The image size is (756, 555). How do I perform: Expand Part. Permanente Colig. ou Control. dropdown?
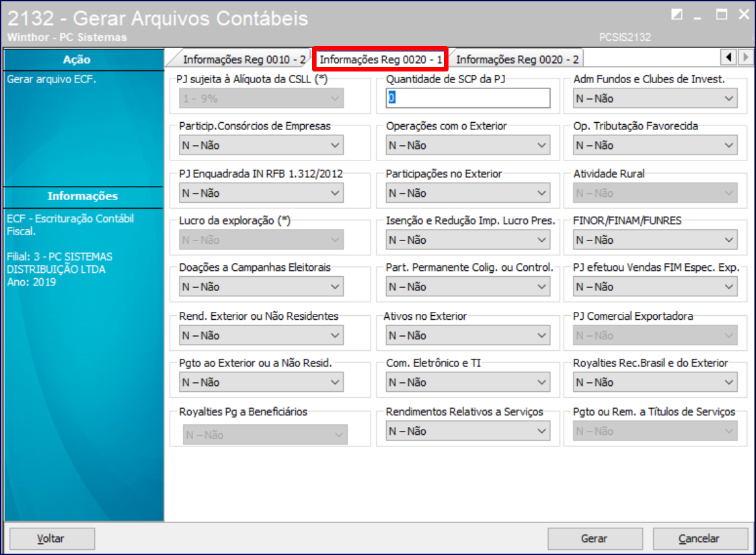coord(467,287)
